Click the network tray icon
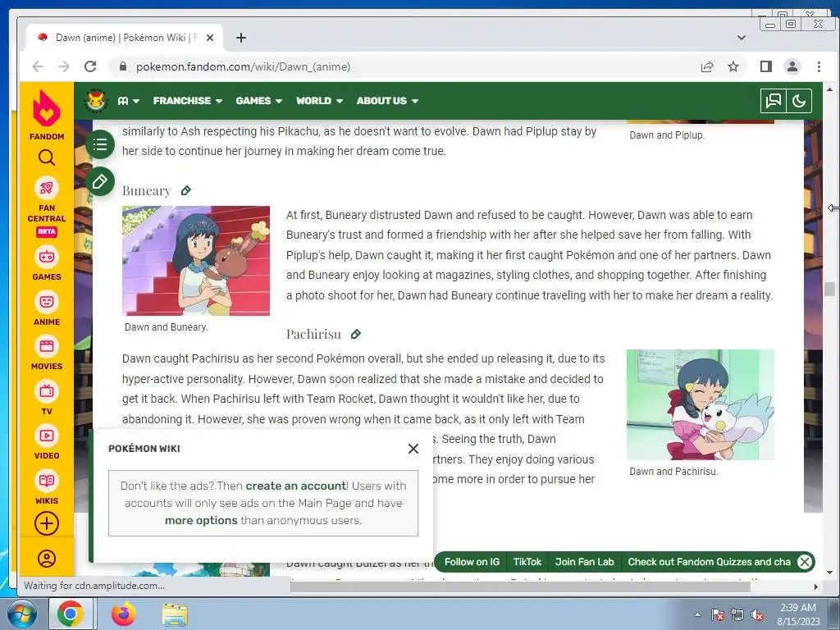Image resolution: width=840 pixels, height=630 pixels. click(x=737, y=615)
